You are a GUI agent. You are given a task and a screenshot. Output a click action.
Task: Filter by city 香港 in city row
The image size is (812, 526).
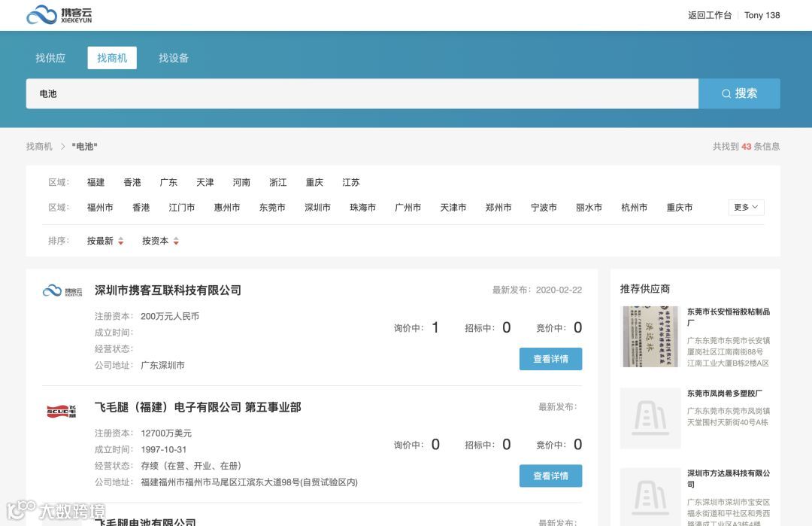[141, 207]
